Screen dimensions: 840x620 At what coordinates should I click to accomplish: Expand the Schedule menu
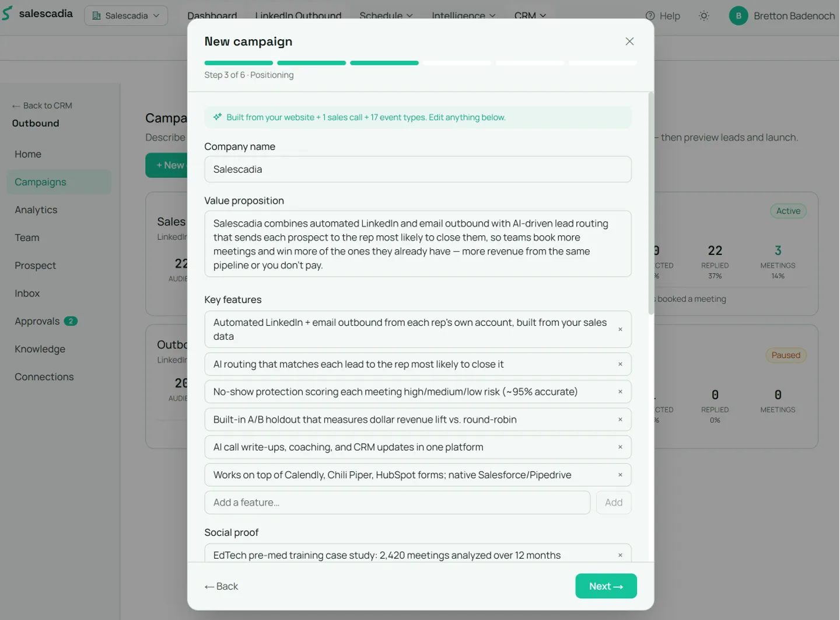point(386,16)
